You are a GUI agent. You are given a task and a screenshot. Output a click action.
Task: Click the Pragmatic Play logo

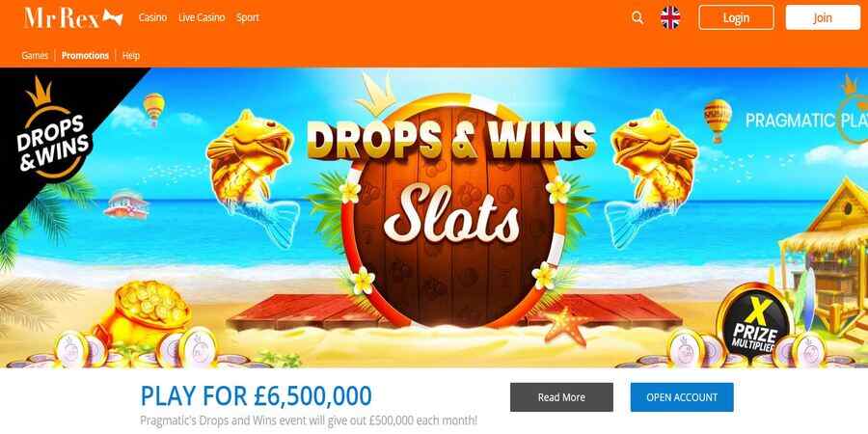tap(806, 120)
